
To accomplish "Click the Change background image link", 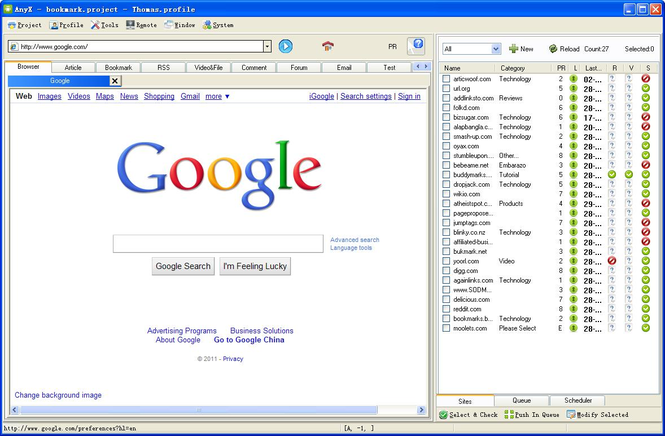I will (58, 395).
